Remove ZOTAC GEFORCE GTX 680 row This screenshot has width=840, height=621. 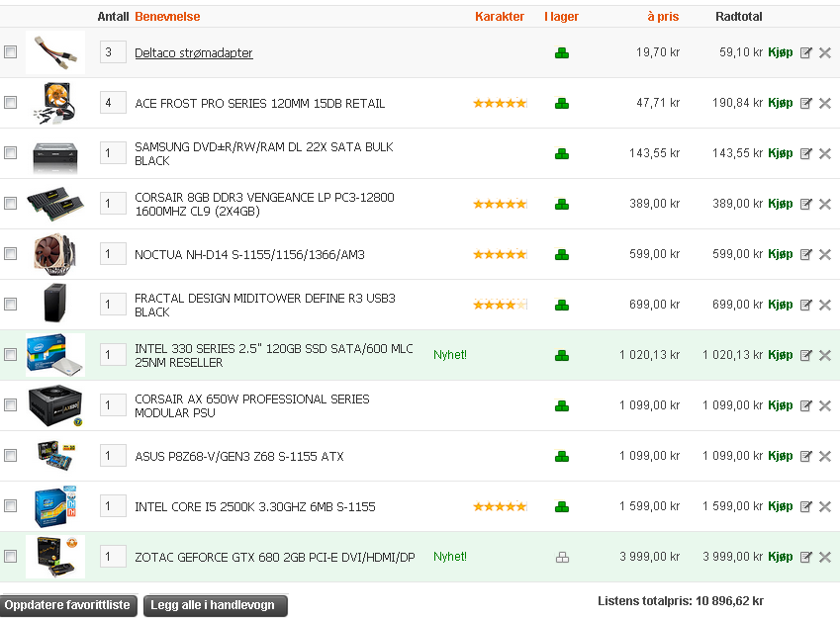(x=825, y=557)
